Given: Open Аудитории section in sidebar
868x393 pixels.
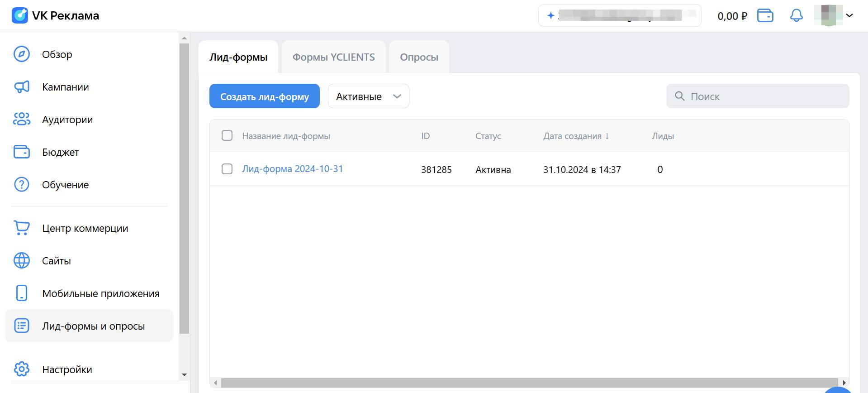Looking at the screenshot, I should click(x=89, y=120).
